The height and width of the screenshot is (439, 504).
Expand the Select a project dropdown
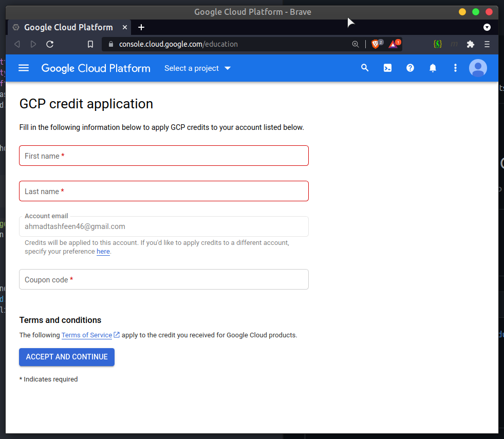198,68
